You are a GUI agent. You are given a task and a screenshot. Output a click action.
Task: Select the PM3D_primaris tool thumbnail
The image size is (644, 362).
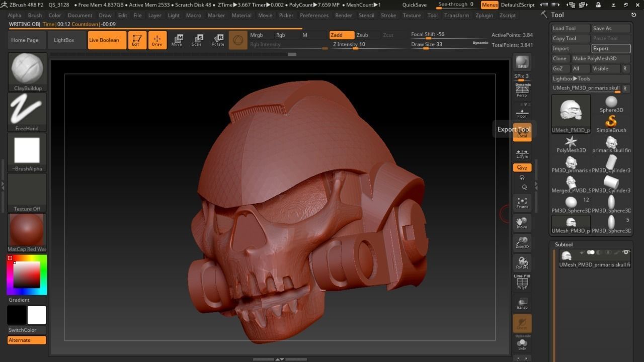point(571,164)
